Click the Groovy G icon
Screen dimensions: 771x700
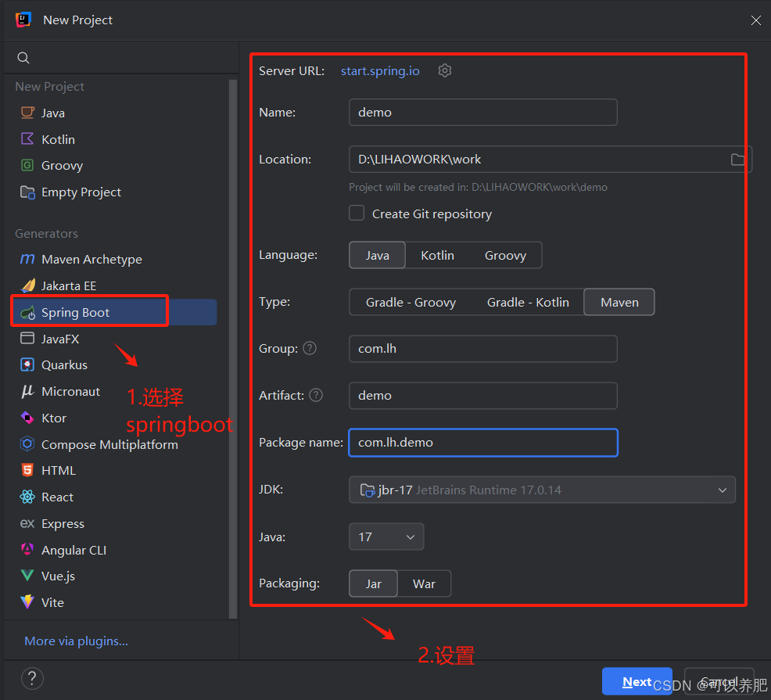(27, 165)
